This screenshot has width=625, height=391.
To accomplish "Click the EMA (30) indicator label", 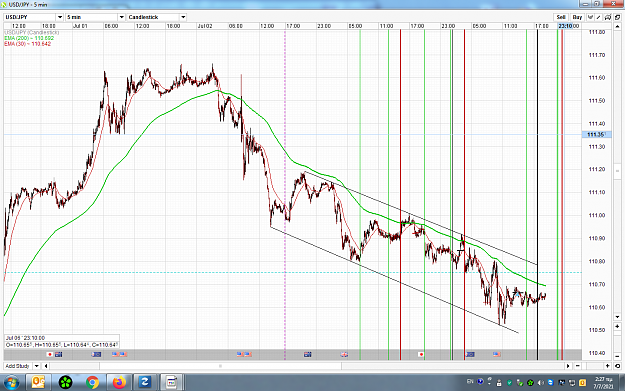I will [x=28, y=44].
